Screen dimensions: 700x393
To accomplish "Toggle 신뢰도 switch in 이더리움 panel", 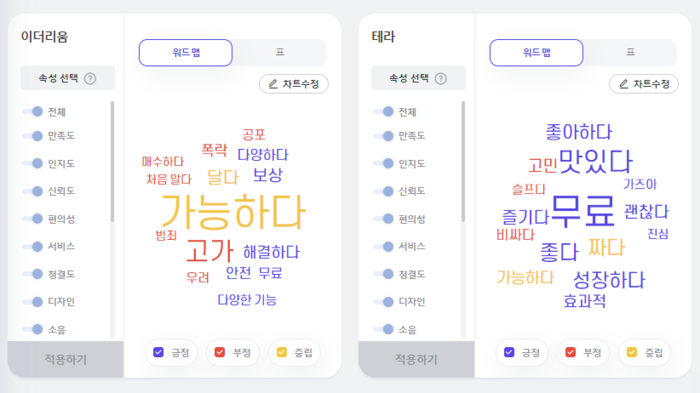I will pos(33,191).
